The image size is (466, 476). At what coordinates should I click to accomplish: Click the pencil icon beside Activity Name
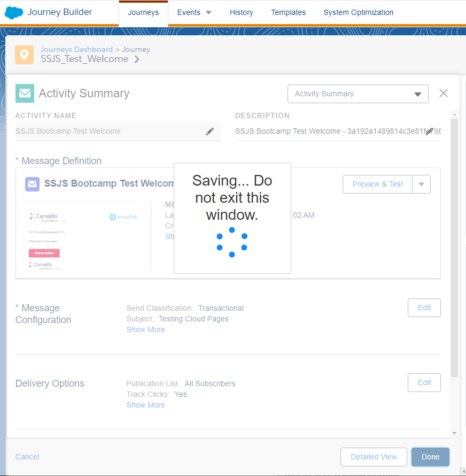(210, 132)
